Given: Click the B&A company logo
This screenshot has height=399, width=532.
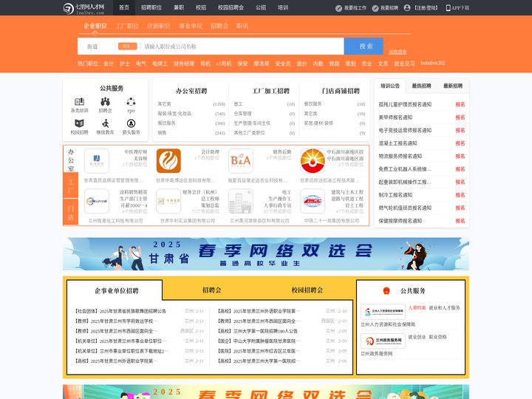Looking at the screenshot, I should (241, 161).
